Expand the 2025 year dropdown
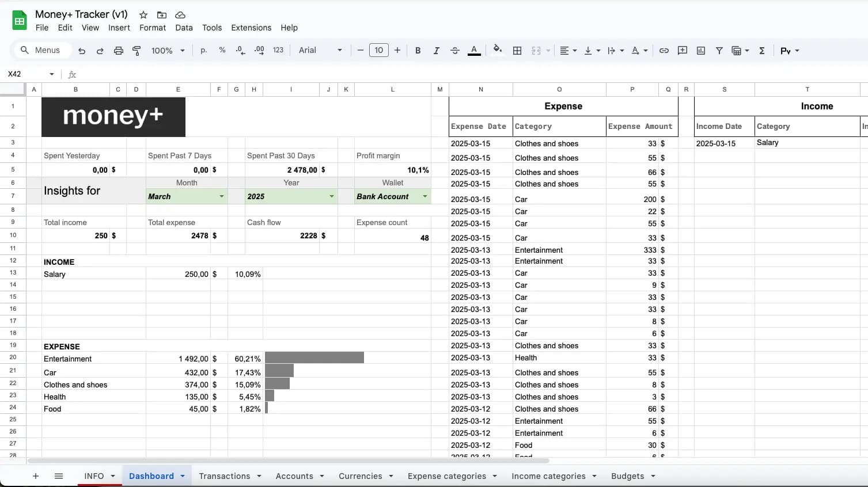This screenshot has height=487, width=868. [x=332, y=196]
